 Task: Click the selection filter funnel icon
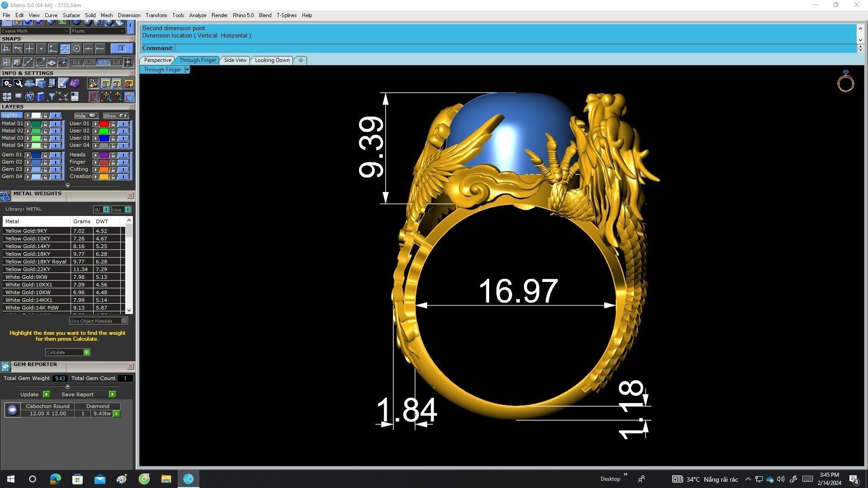click(x=52, y=97)
